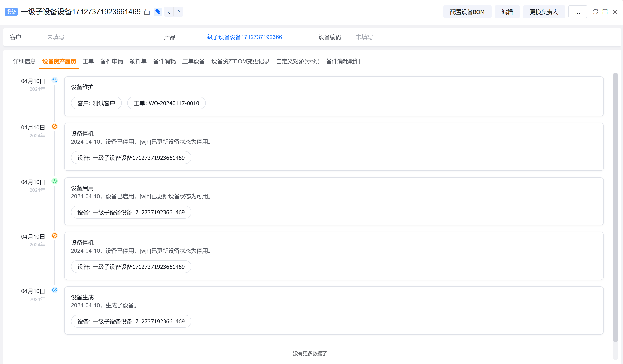Open the 工单 tab

(88, 61)
